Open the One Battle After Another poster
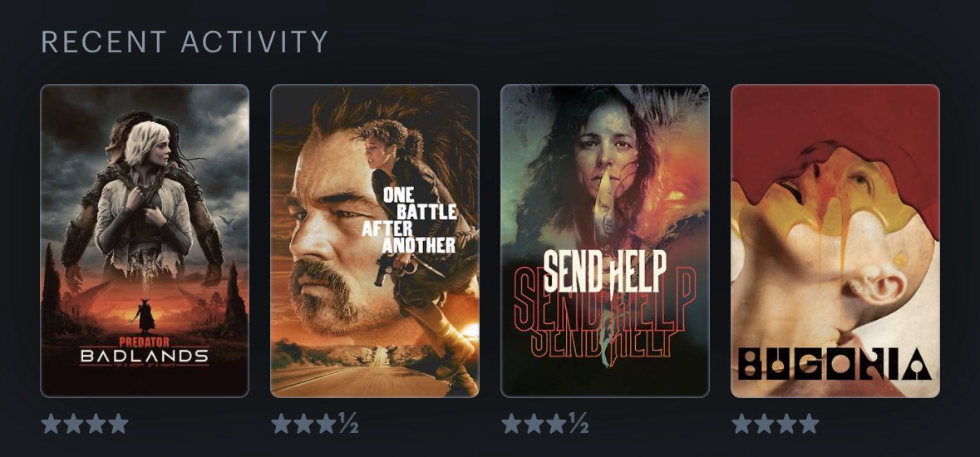The image size is (980, 457). pos(374,241)
